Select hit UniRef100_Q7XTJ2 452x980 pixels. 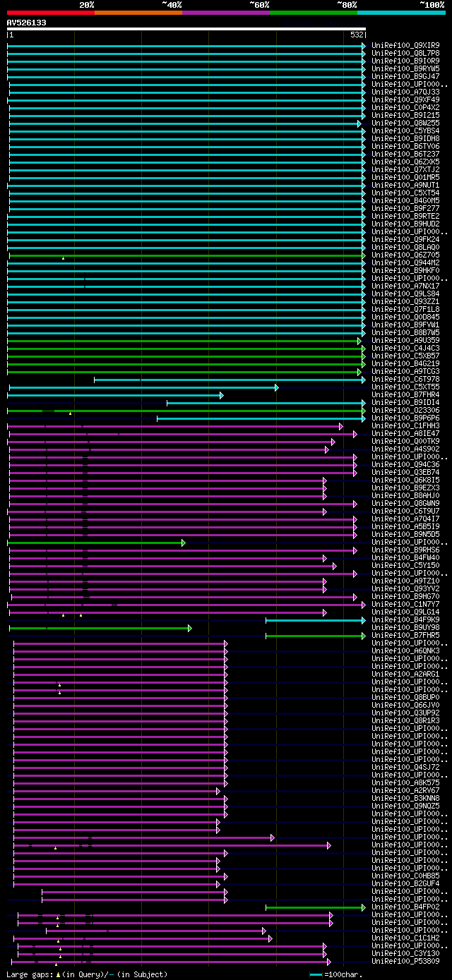[405, 169]
